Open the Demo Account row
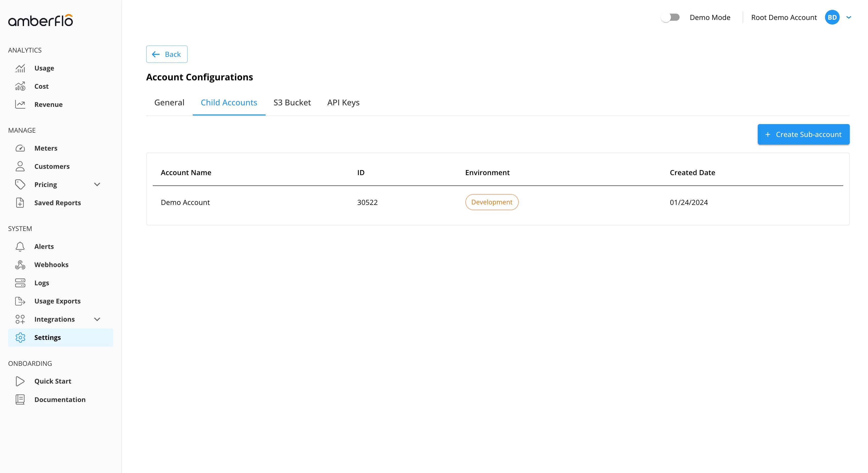Viewport: 868px width, 473px height. point(498,202)
